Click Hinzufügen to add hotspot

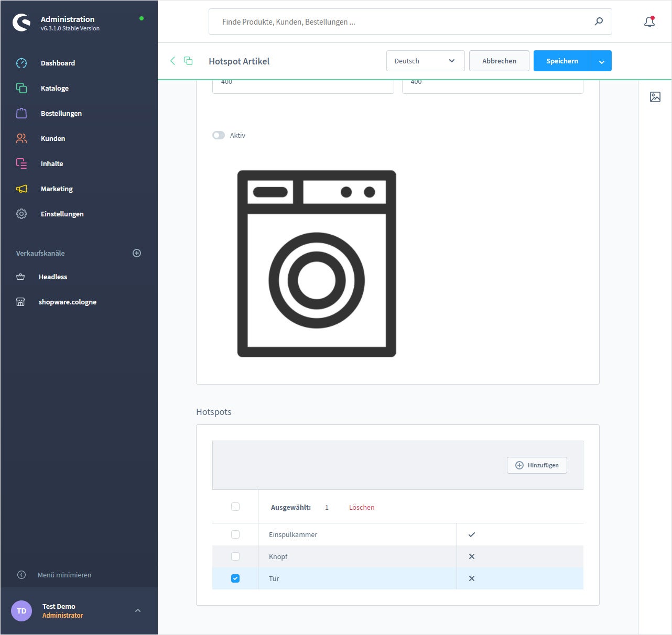click(x=537, y=465)
